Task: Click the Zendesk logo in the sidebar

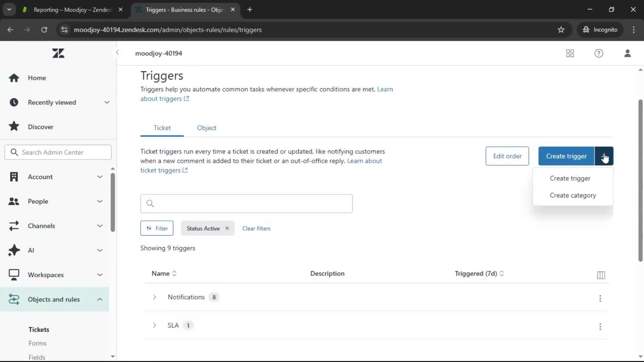Action: click(x=58, y=53)
